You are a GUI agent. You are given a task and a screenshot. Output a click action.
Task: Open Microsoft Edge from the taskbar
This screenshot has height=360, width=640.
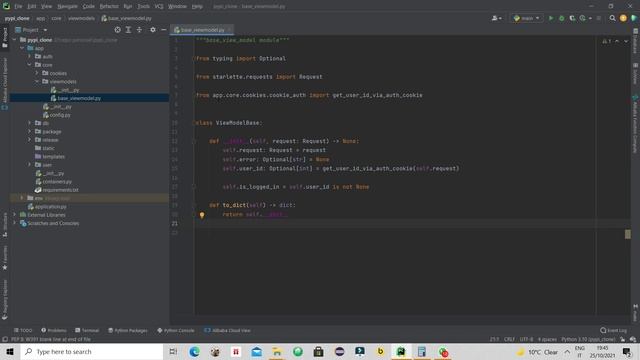(194, 351)
